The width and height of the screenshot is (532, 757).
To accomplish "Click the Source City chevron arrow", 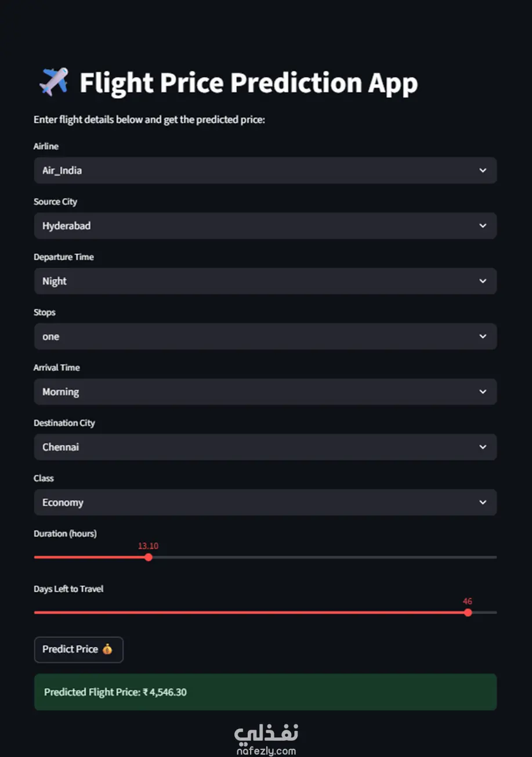I will [483, 226].
